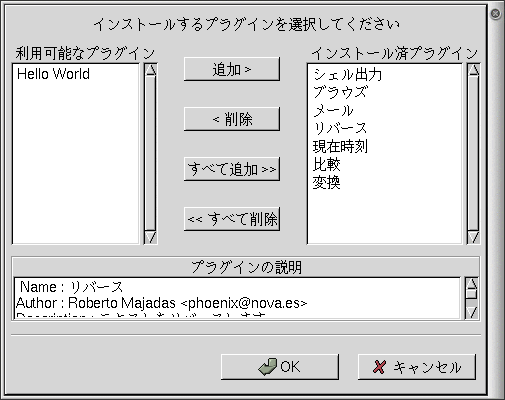Click the green arrow OK icon
Image resolution: width=505 pixels, height=400 pixels.
(267, 367)
